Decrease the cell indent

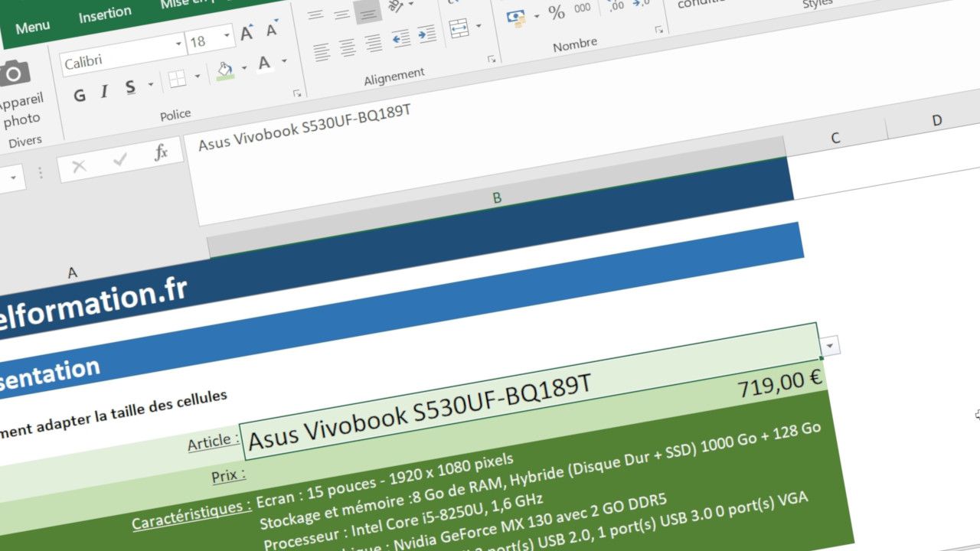pos(400,38)
